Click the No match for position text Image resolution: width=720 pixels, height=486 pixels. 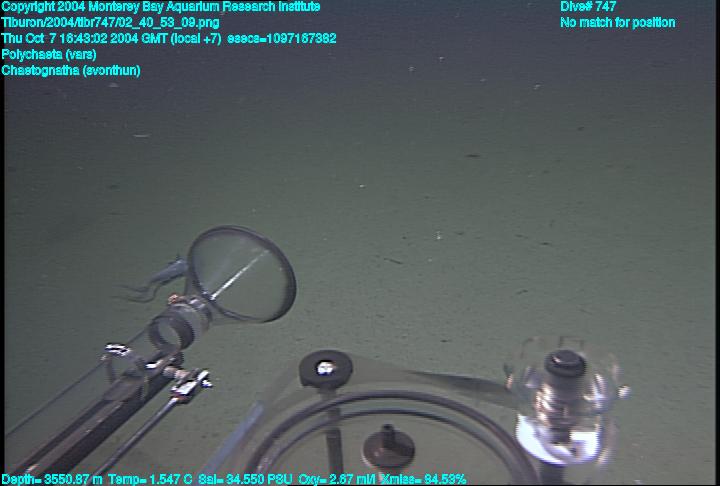(x=618, y=23)
